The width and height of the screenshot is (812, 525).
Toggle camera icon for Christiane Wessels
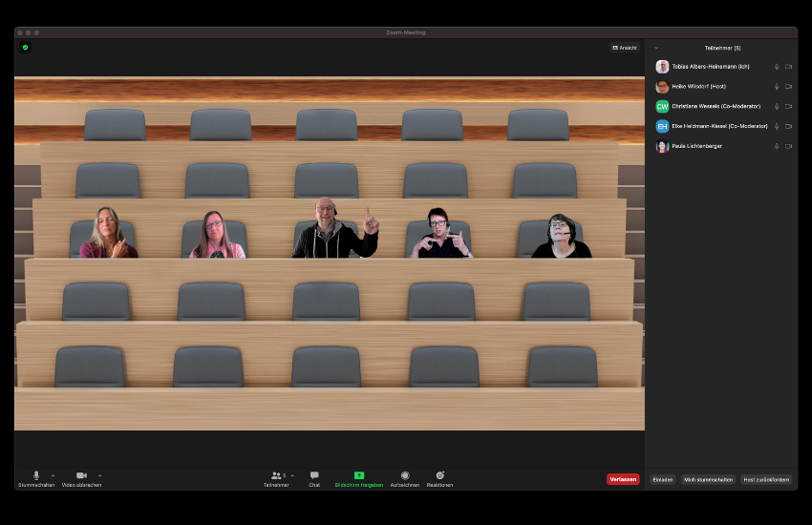click(789, 107)
